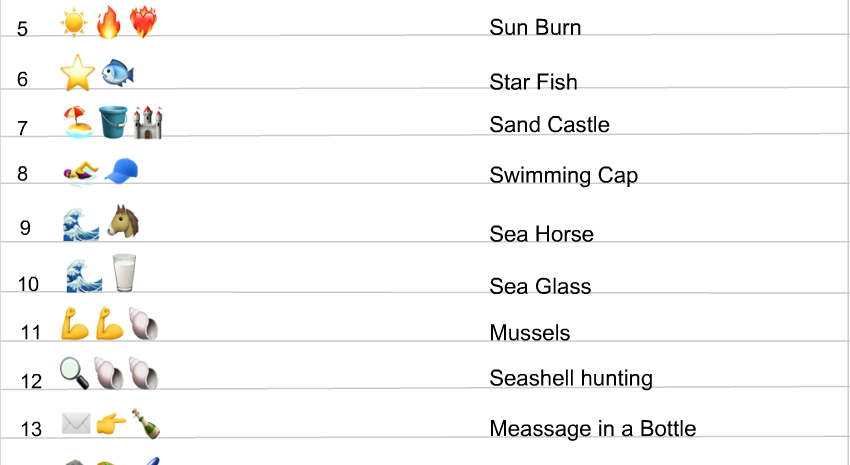Click the pointing hand emoji
The image size is (850, 465).
pos(111,424)
